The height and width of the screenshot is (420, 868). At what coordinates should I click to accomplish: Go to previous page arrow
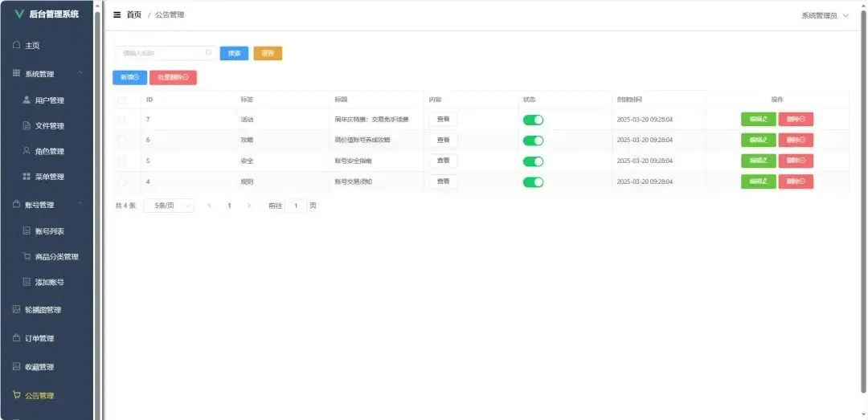pos(209,206)
